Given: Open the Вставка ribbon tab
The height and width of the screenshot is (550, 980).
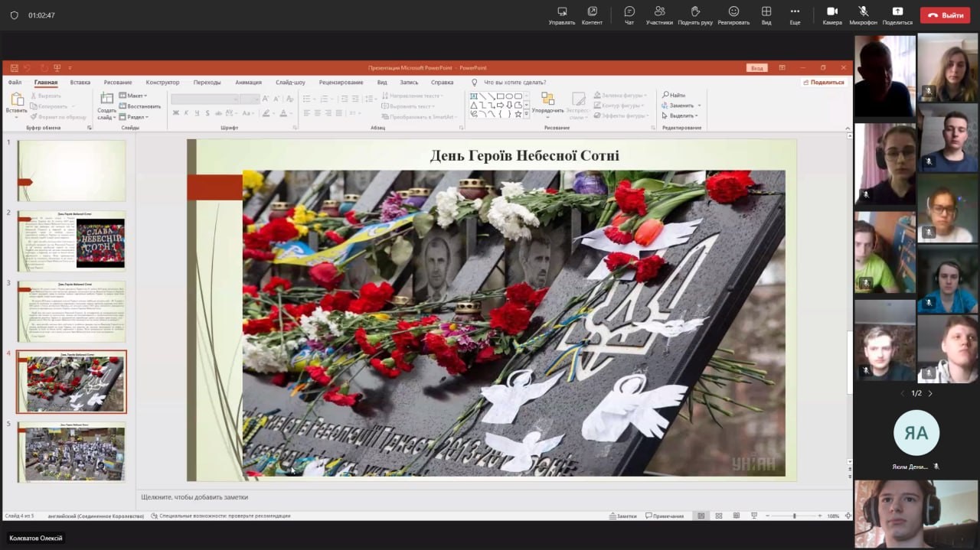Looking at the screenshot, I should point(80,83).
